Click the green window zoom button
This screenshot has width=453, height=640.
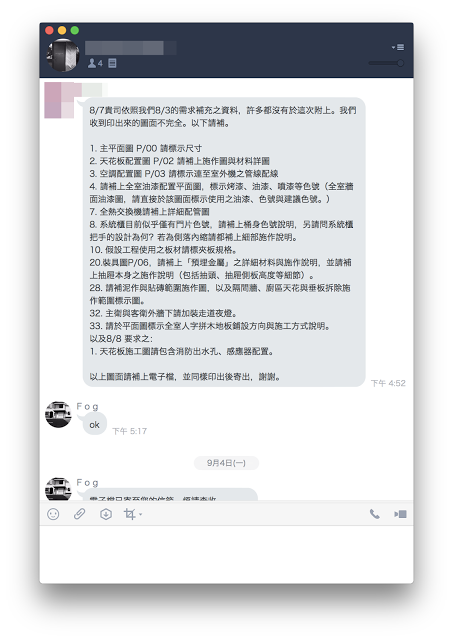pyautogui.click(x=75, y=30)
